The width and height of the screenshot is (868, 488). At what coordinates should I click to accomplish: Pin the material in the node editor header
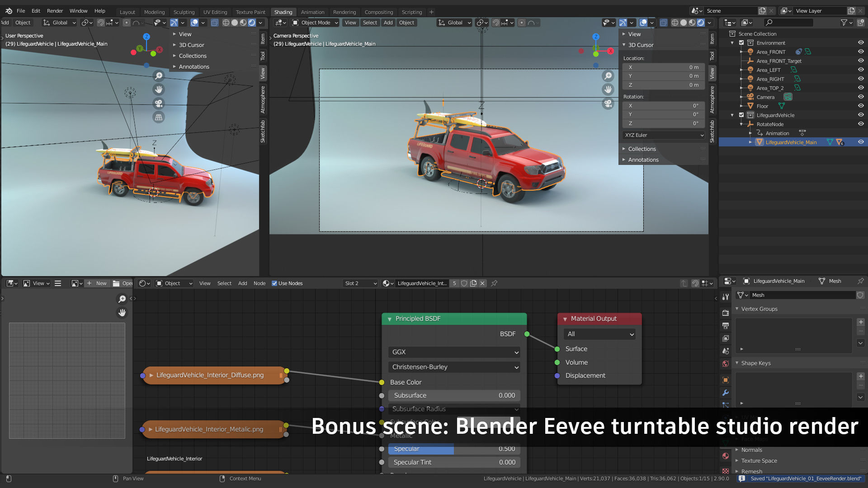tap(494, 283)
